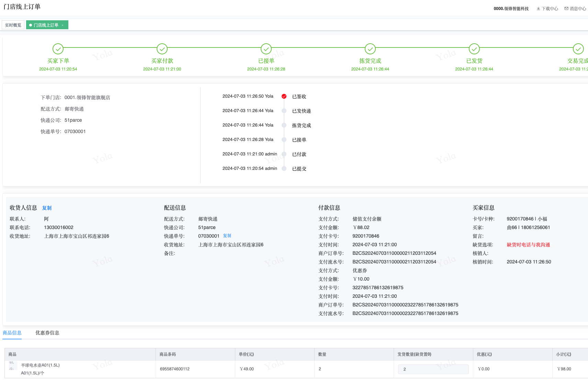
Task: Click the 买家付款 step checkmark icon
Action: [x=162, y=49]
